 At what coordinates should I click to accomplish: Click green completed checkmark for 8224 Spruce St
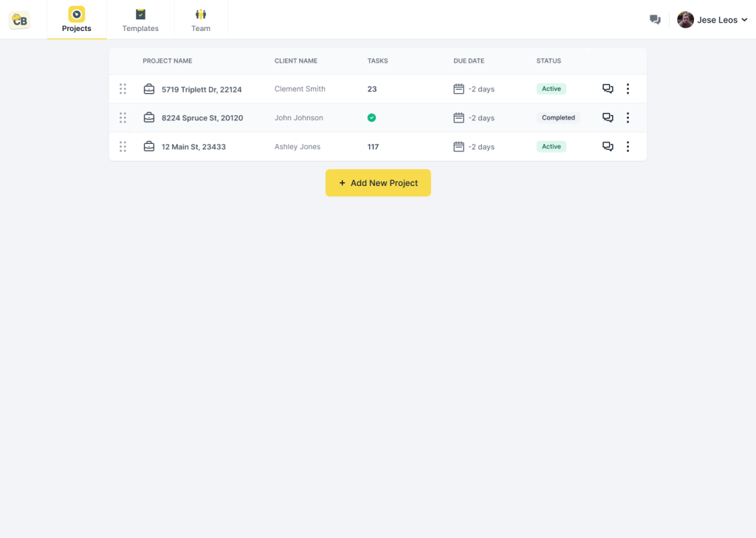[372, 117]
